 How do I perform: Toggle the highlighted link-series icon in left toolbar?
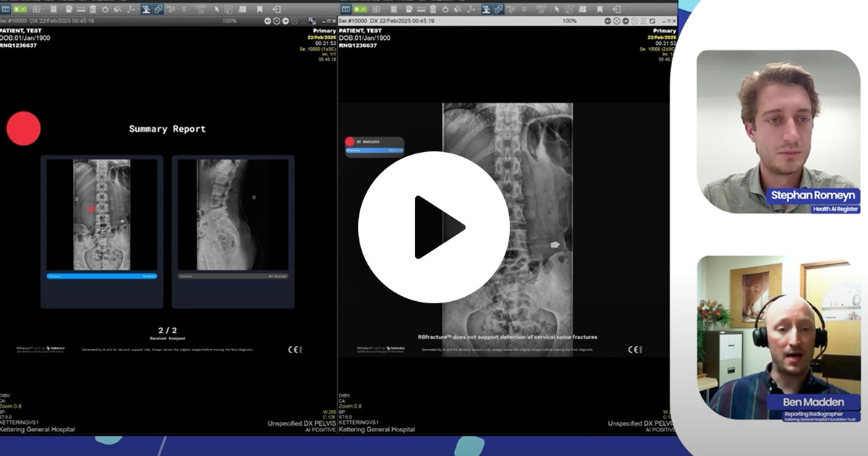[158, 9]
